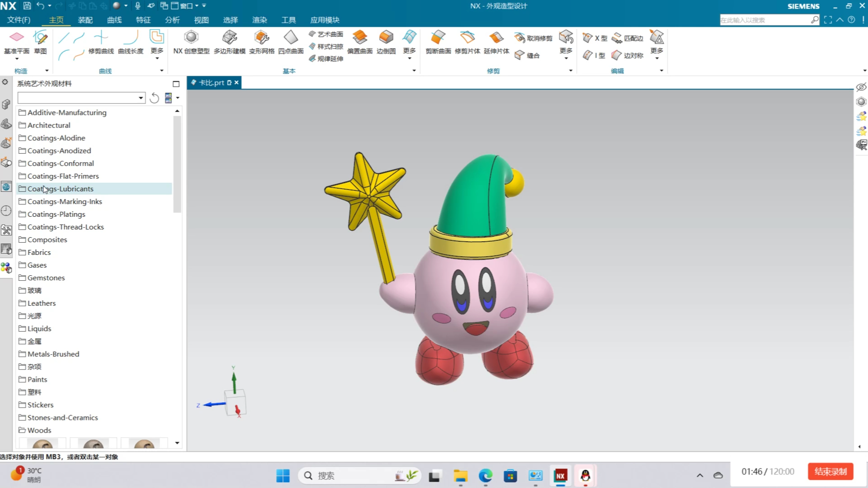Select the 四点曲面 surface tool
868x488 pixels.
(x=291, y=42)
